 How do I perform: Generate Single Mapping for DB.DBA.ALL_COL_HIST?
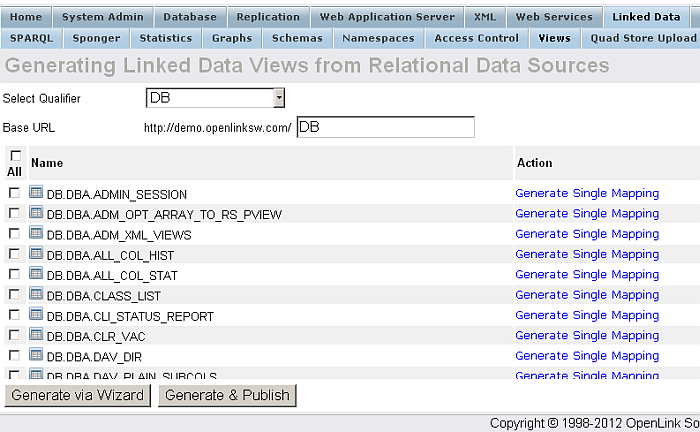click(587, 254)
